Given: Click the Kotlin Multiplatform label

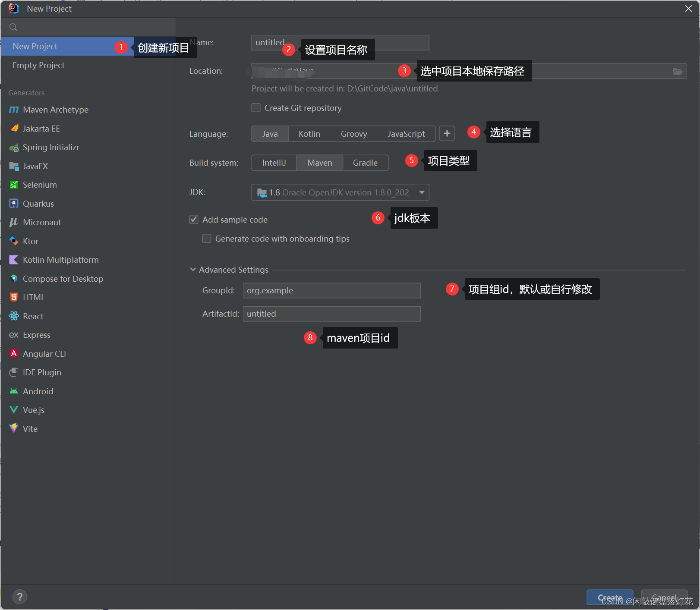Looking at the screenshot, I should pyautogui.click(x=61, y=260).
